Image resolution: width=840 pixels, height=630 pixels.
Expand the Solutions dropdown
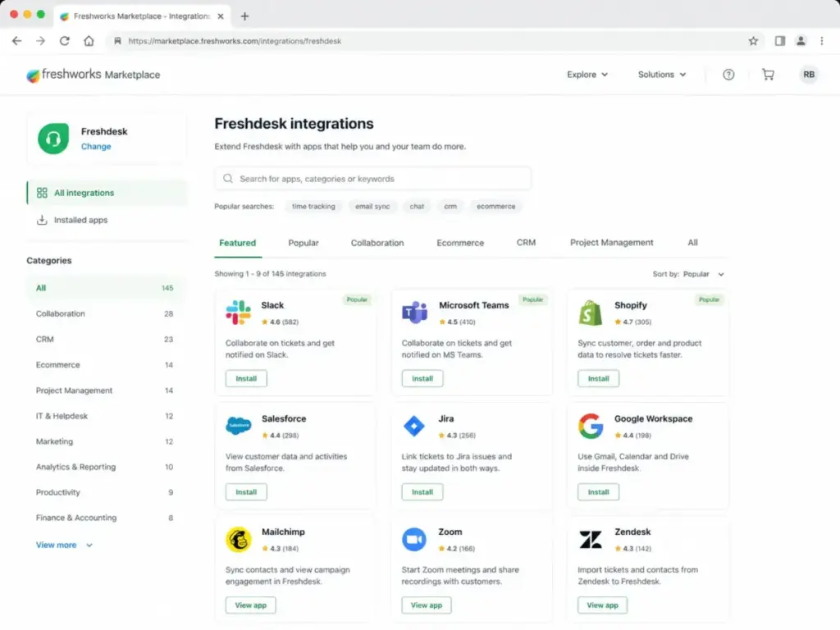click(662, 75)
